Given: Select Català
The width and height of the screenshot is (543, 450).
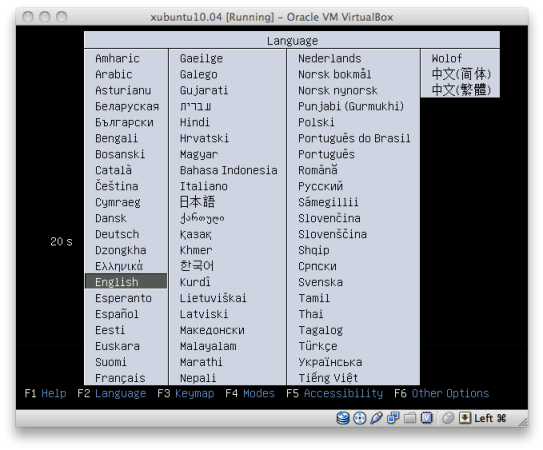Looking at the screenshot, I should pos(113,170).
